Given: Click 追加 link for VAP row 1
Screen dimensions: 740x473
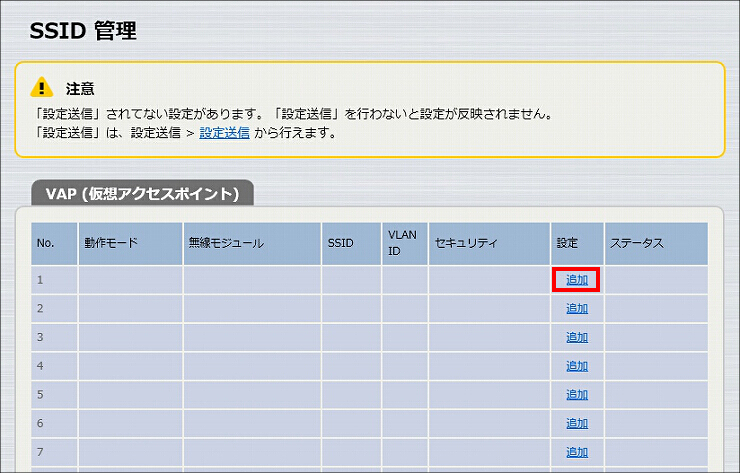Looking at the screenshot, I should [x=577, y=280].
